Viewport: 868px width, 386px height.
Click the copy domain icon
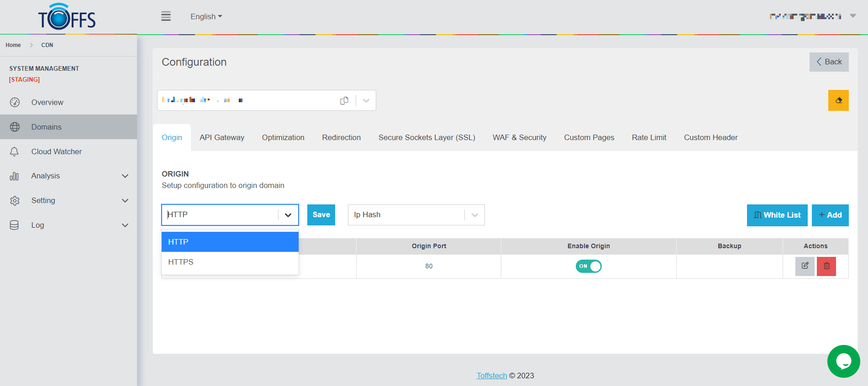[344, 100]
